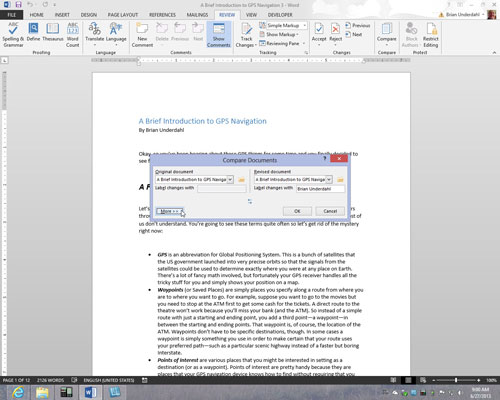
Task: Click the zoom in plus button
Action: pos(479,380)
